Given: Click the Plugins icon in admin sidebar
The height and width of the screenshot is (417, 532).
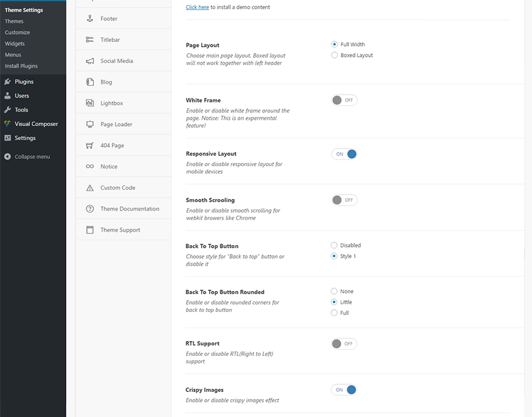Looking at the screenshot, I should click(x=7, y=82).
